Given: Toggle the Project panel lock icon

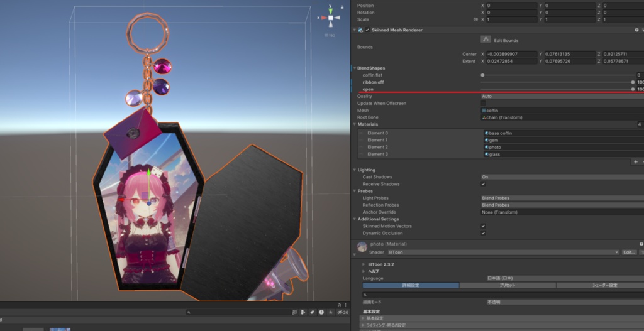Looking at the screenshot, I should click(339, 305).
